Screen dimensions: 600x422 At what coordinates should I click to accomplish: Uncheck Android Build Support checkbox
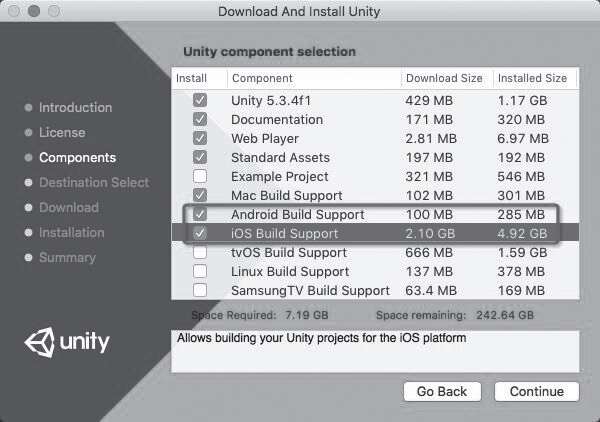coord(200,214)
